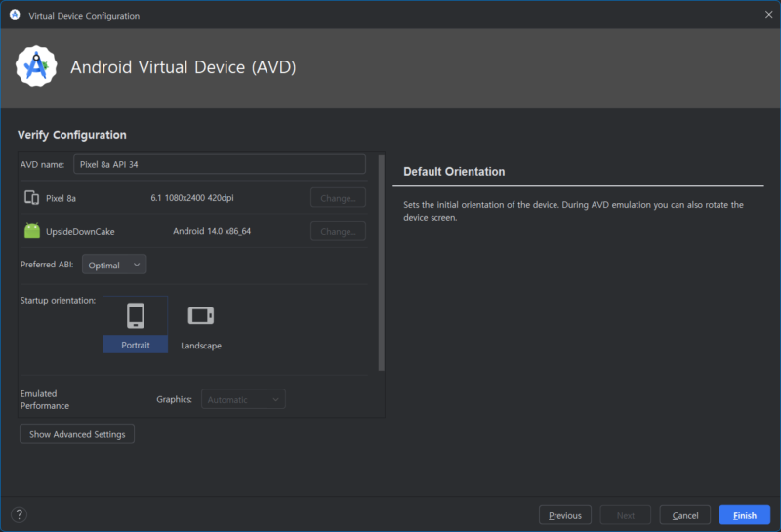
Task: Select Portrait startup orientation
Action: (135, 324)
